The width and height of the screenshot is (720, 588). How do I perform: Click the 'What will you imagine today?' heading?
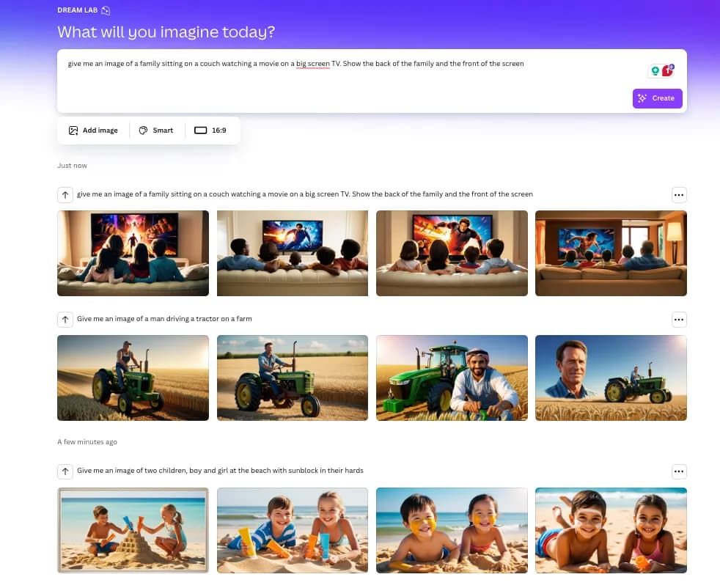[166, 32]
